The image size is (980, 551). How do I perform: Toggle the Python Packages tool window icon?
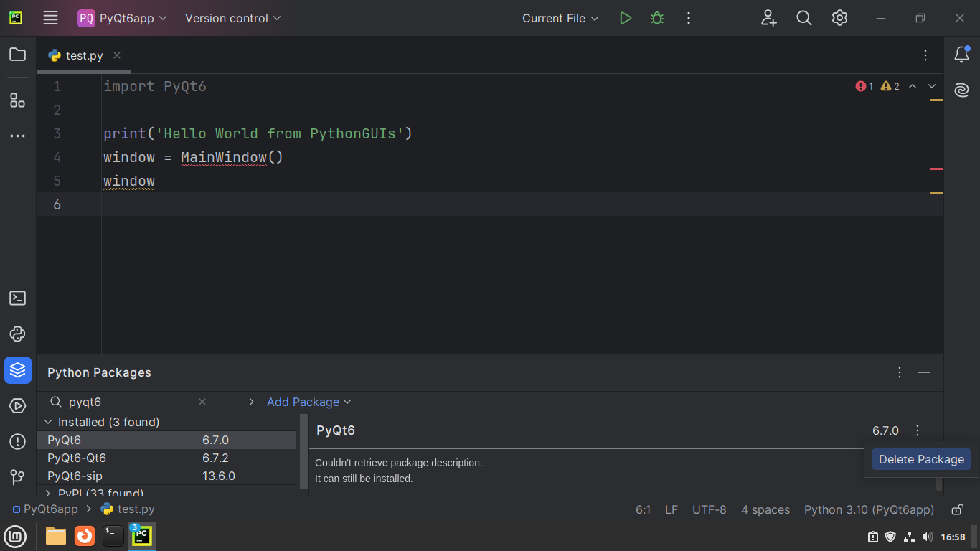(x=18, y=370)
